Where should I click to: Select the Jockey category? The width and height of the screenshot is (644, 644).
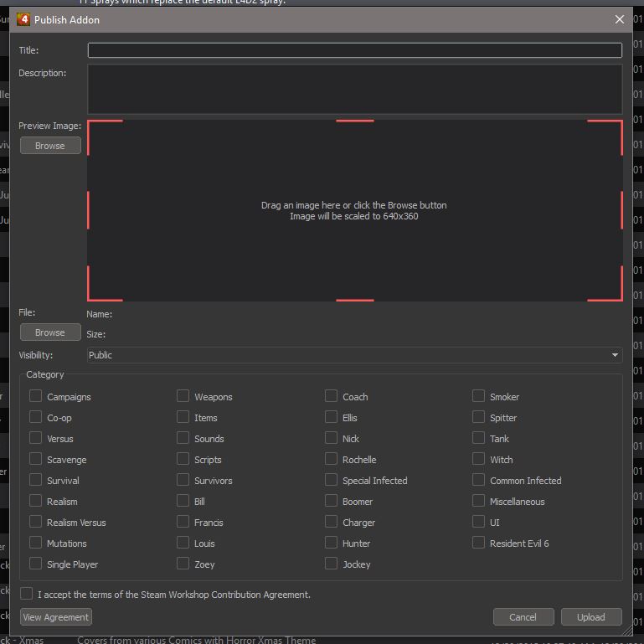click(331, 564)
